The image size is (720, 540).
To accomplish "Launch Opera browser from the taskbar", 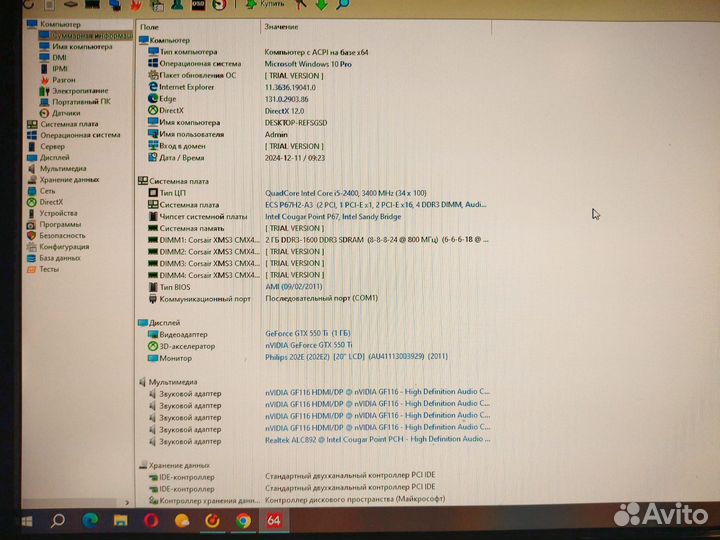I will (151, 520).
